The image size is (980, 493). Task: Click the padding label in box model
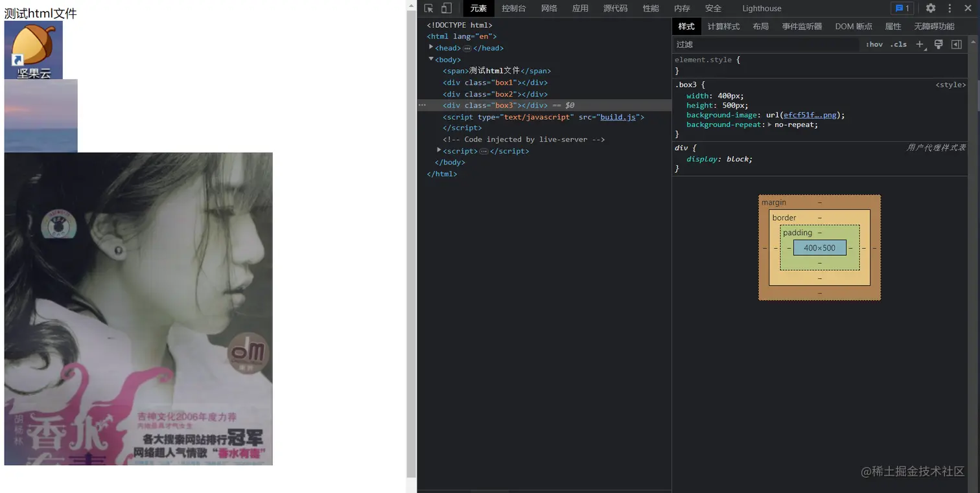[x=797, y=233]
